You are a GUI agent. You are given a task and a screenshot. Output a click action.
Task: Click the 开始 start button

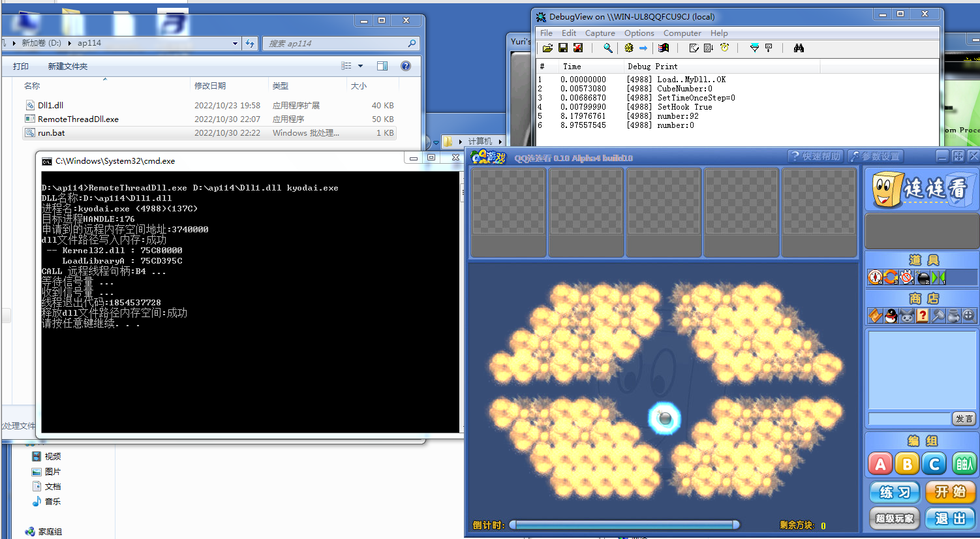[x=951, y=492]
